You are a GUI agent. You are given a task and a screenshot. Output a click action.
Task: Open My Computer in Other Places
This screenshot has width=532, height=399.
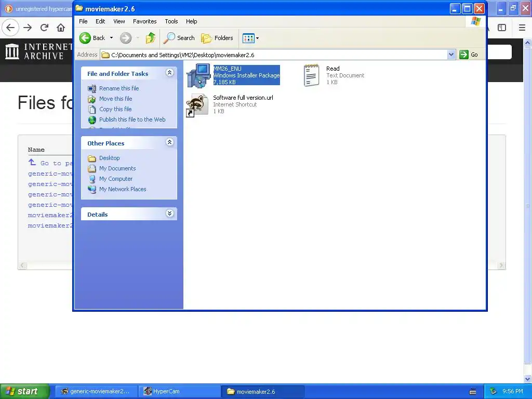point(116,179)
